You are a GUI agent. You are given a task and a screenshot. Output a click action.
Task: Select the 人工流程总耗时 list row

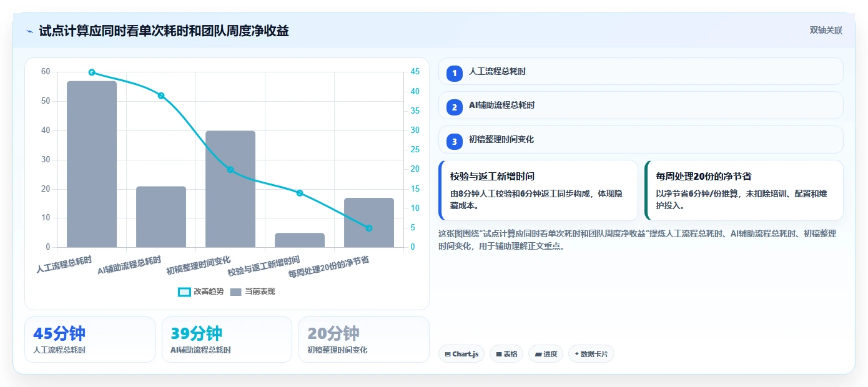pos(641,72)
